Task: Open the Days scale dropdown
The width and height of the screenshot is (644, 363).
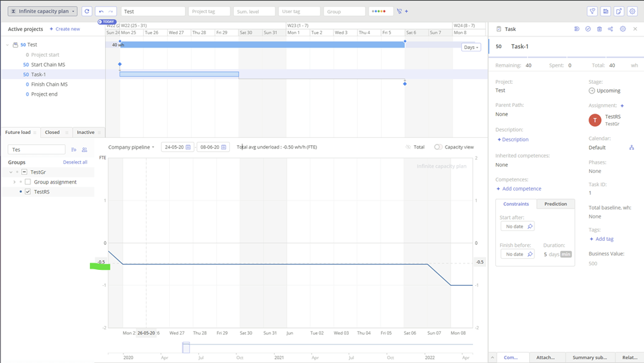Action: click(x=471, y=48)
